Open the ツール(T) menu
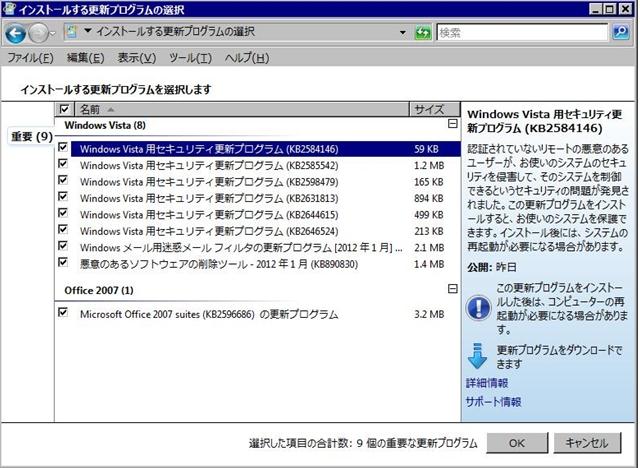 [x=190, y=58]
